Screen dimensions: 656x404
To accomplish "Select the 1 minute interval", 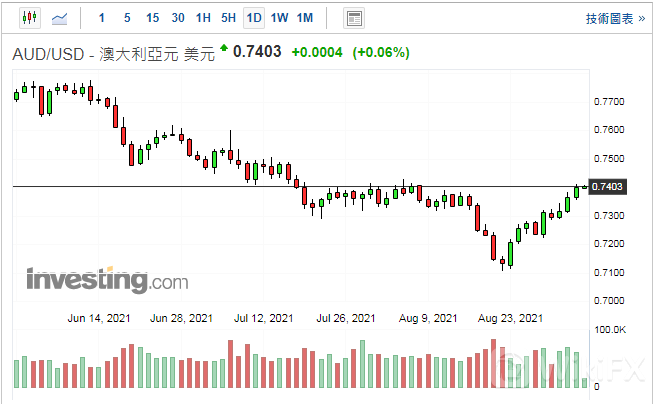I will 101,18.
